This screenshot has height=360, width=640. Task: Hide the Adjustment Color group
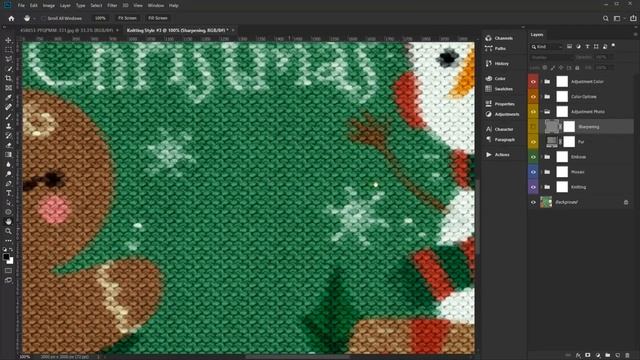(x=533, y=82)
